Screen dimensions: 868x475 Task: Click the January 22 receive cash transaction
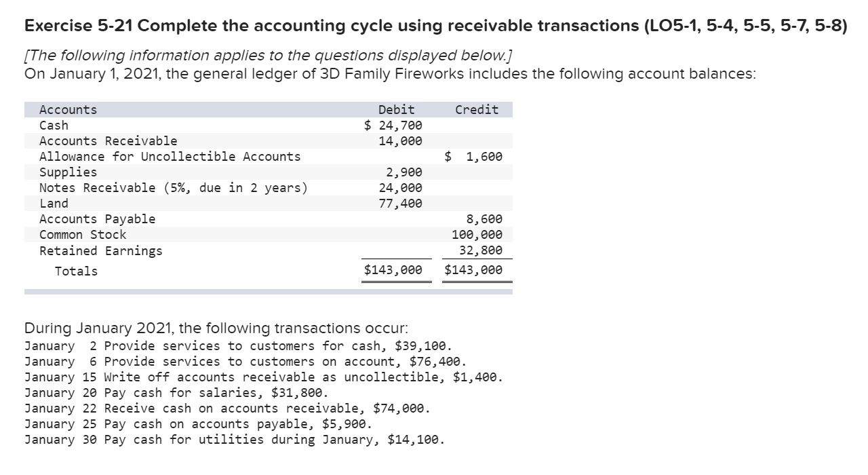227,408
